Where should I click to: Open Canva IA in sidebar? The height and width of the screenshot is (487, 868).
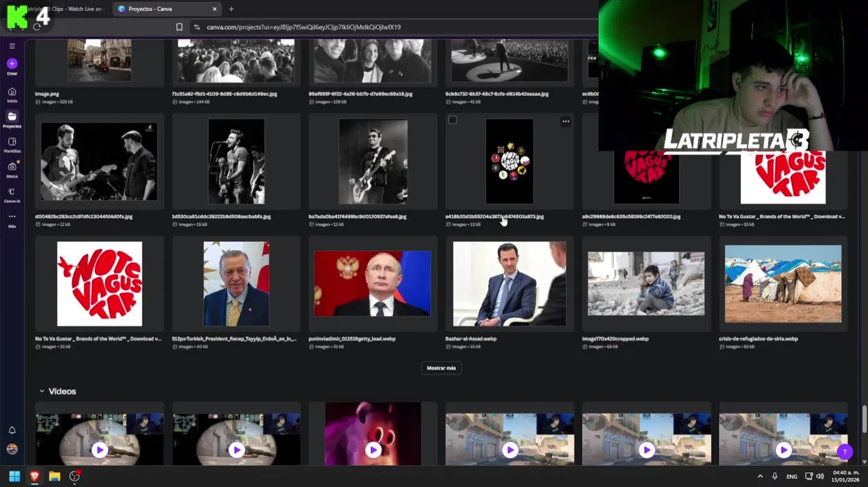point(12,194)
